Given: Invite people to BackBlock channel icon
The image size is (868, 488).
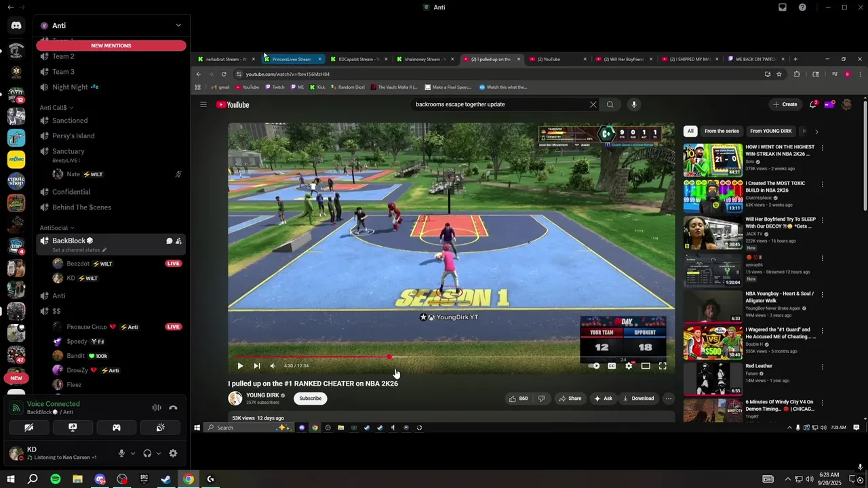Looking at the screenshot, I should pyautogui.click(x=178, y=241).
